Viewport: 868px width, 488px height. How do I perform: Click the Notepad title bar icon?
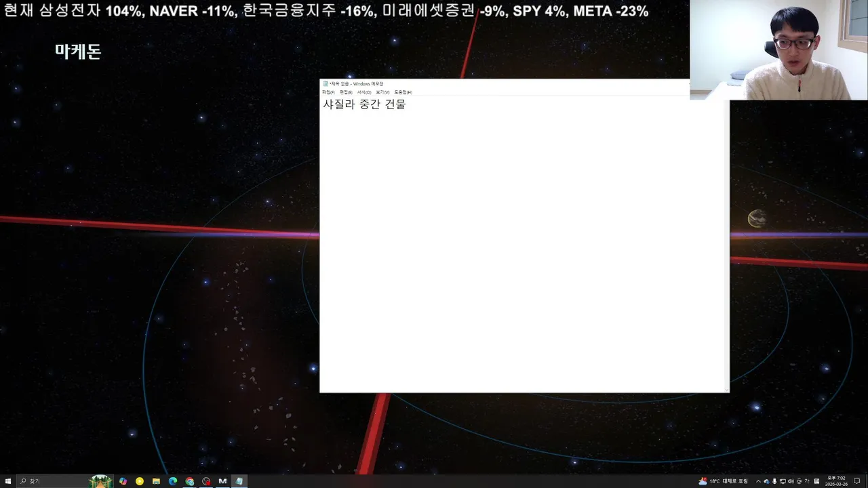click(x=325, y=84)
